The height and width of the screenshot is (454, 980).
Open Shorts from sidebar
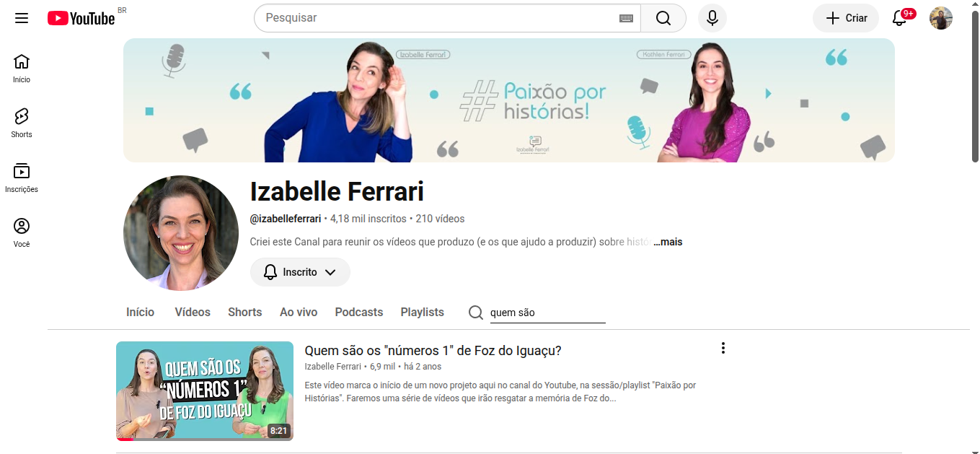(22, 123)
